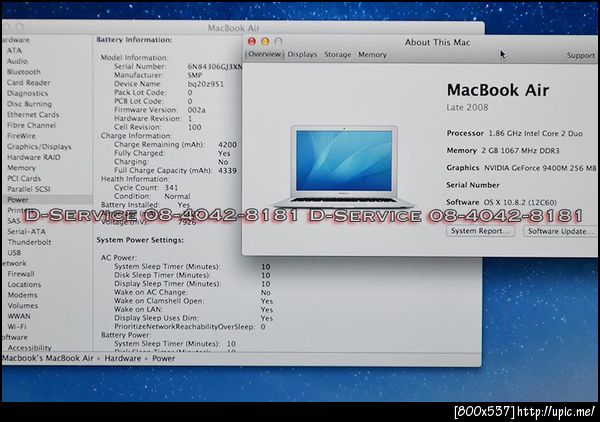The image size is (600, 422).
Task: Select Firewall in the sidebar
Action: [21, 274]
